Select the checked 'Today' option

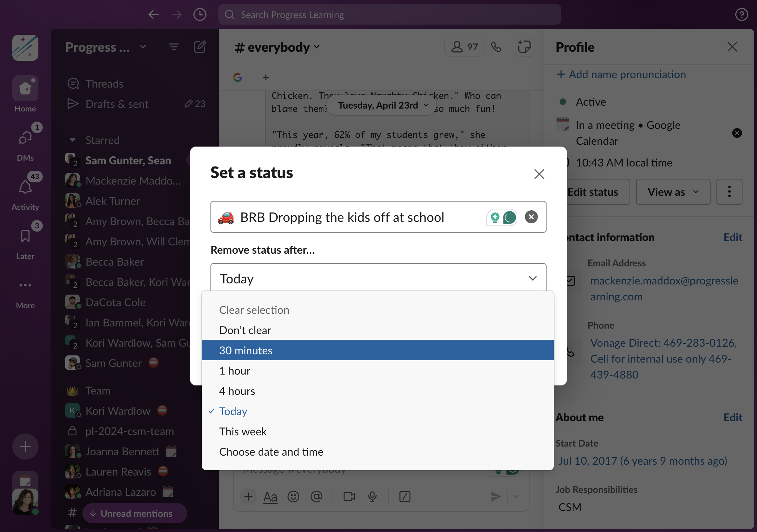(377, 411)
